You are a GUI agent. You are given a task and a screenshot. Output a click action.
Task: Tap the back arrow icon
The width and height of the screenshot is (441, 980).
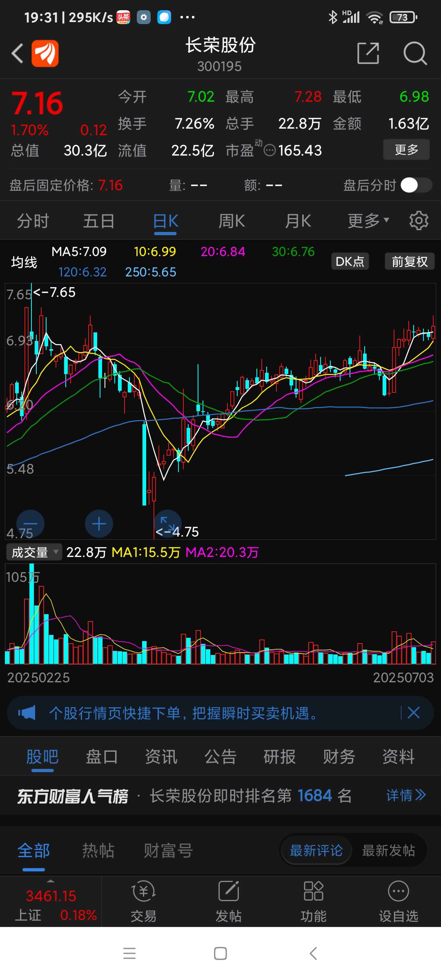point(17,53)
